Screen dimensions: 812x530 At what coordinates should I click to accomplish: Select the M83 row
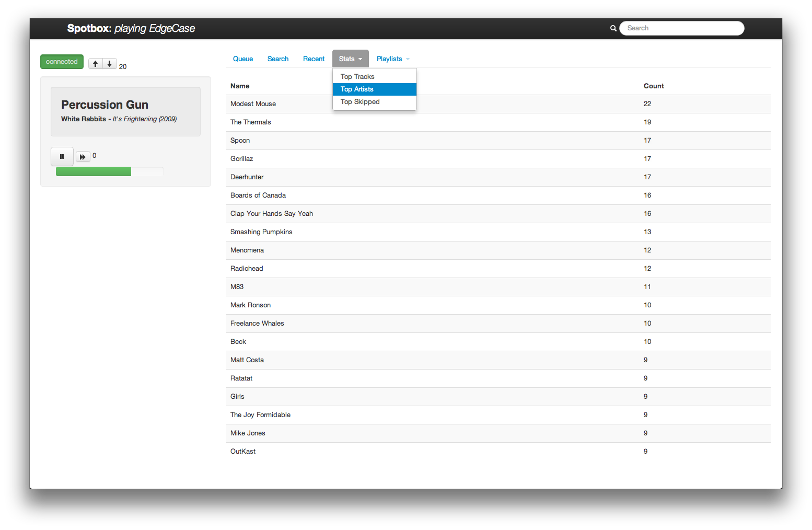pyautogui.click(x=498, y=287)
